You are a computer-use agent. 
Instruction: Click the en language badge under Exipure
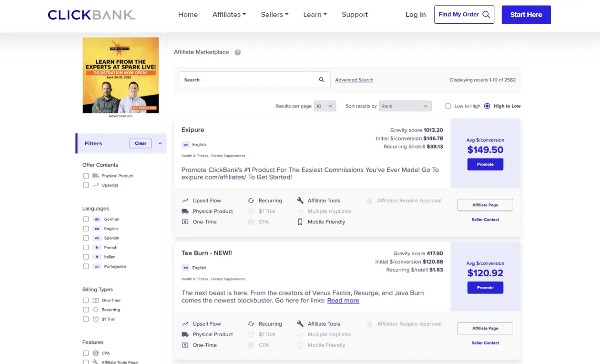coord(186,144)
